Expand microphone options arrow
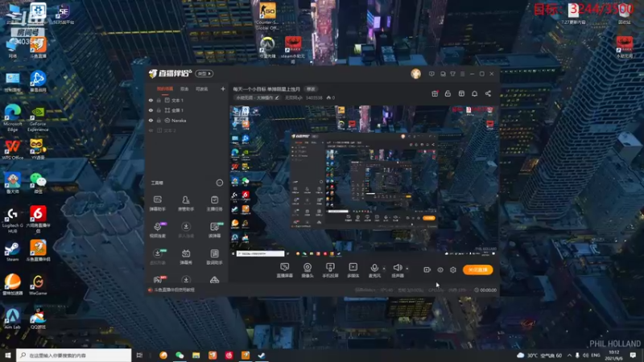 coord(384,269)
